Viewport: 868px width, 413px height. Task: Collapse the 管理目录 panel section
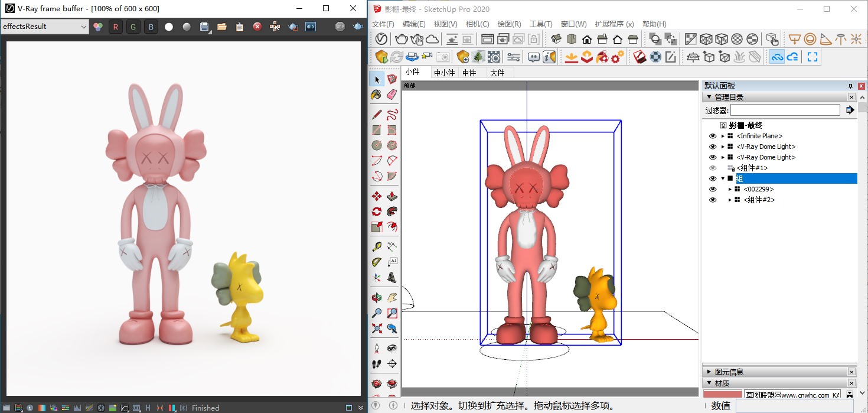(x=709, y=97)
